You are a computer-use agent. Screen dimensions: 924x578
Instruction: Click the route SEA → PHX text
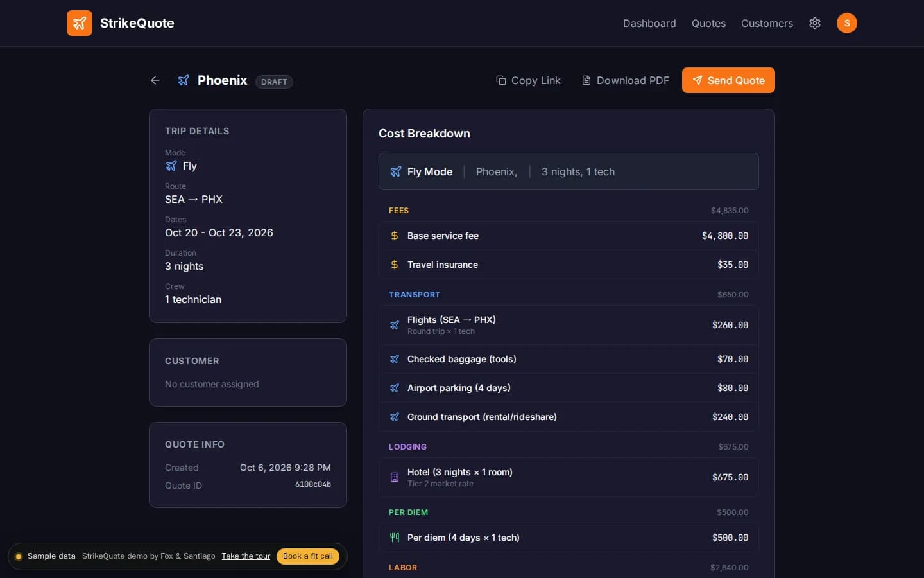tap(194, 199)
